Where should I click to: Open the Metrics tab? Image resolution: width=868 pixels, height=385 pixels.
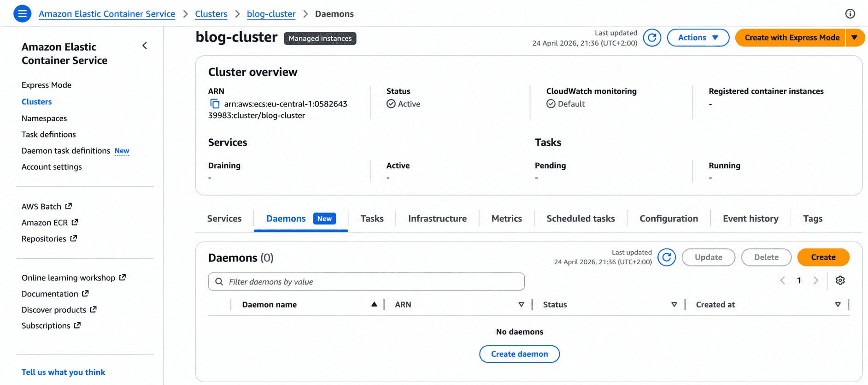pos(506,219)
